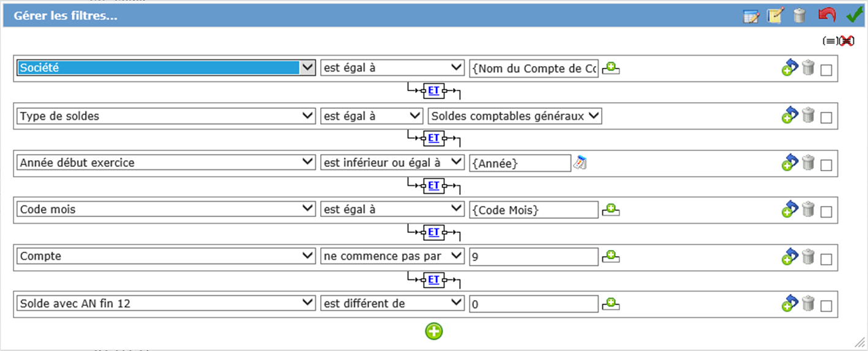This screenshot has height=351, width=868.
Task: Expand the Soldes comptables généraux dropdown
Action: [x=515, y=116]
